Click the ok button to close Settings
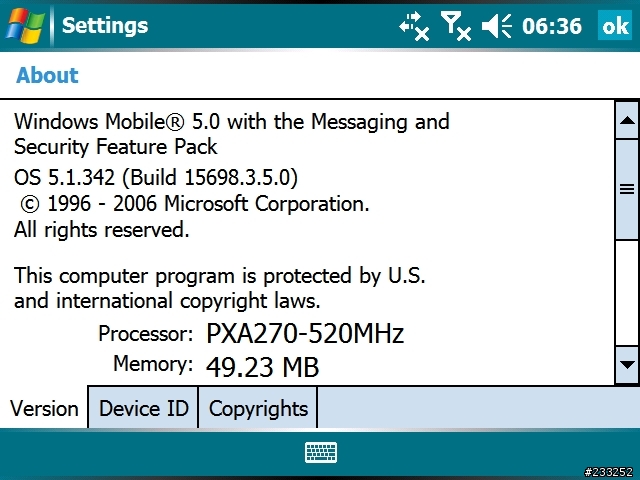Screen dimensions: 640x480 click(615, 25)
